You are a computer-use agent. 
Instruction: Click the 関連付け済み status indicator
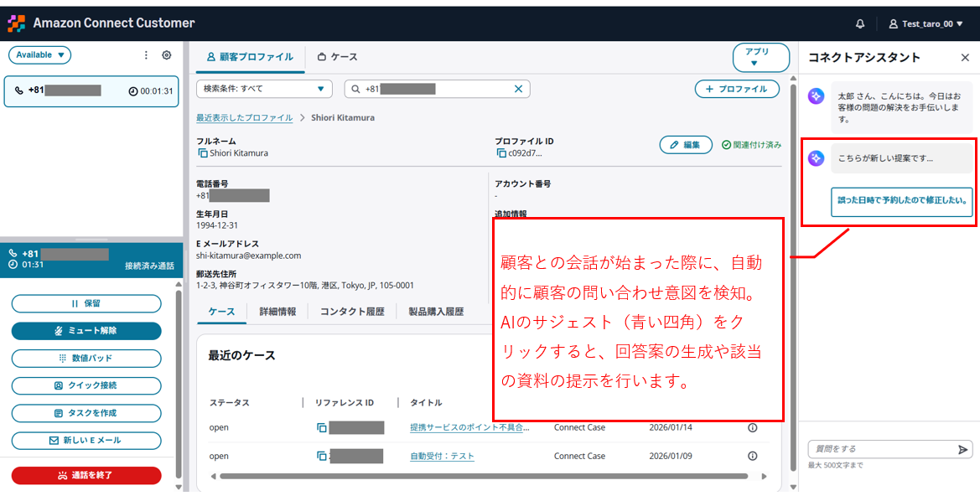click(751, 144)
